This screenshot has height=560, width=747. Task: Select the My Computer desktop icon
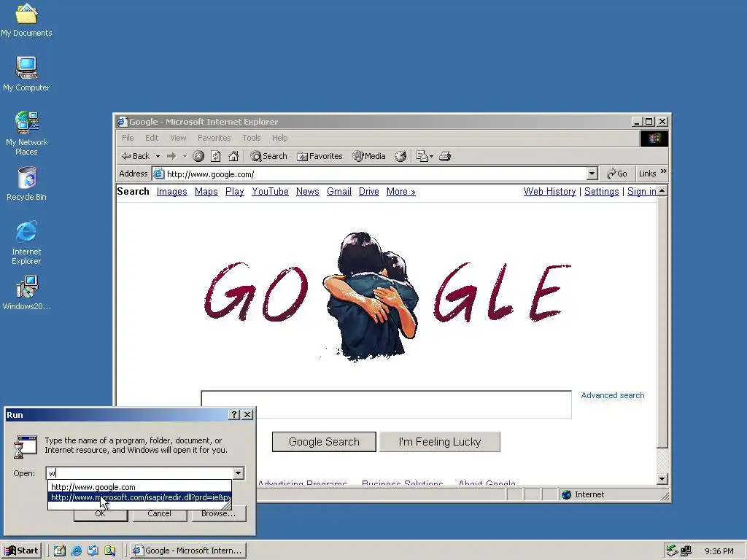click(x=26, y=74)
